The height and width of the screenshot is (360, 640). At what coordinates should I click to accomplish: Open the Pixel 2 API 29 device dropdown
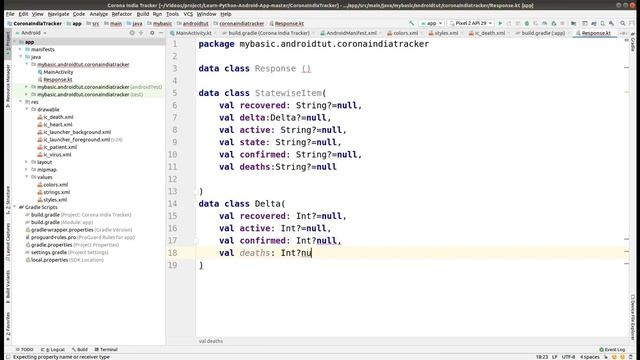(471, 23)
